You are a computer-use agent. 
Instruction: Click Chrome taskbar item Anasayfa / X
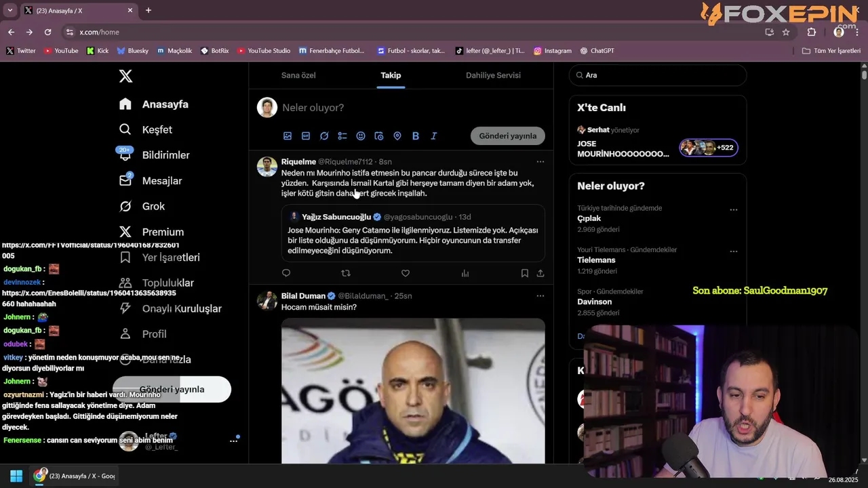(x=75, y=476)
